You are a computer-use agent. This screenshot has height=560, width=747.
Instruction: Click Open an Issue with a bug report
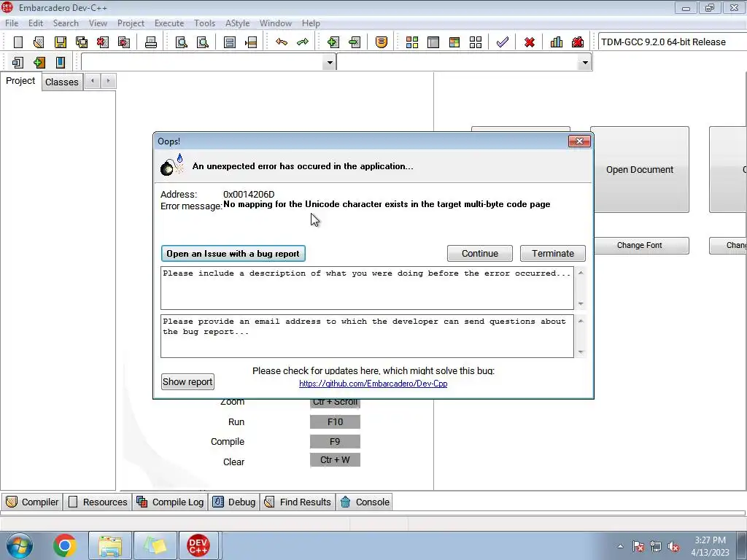[233, 253]
